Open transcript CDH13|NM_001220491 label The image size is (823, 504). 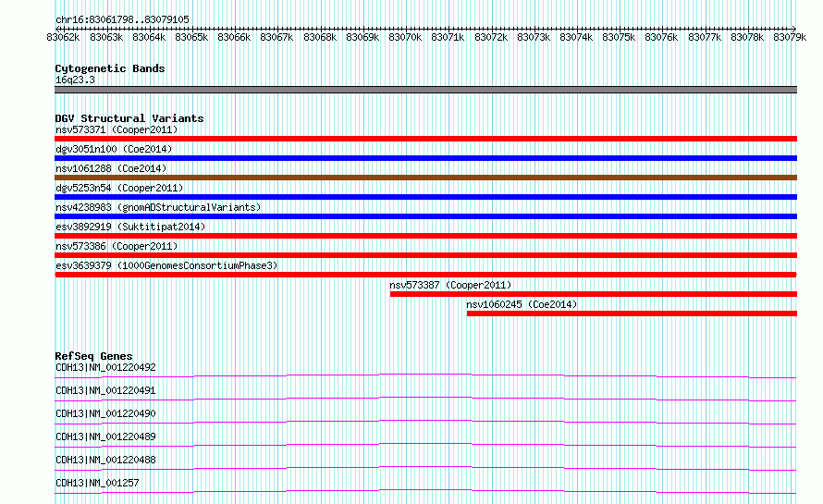105,390
